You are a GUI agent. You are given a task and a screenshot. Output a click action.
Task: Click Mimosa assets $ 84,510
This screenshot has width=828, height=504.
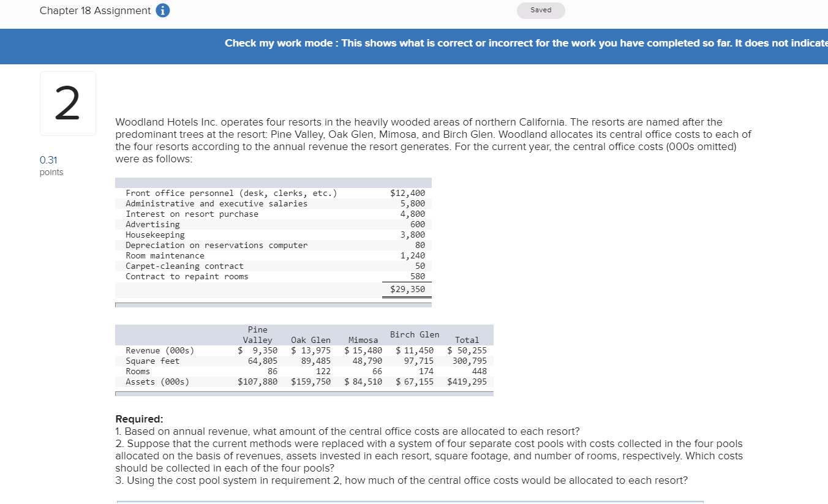coord(363,382)
